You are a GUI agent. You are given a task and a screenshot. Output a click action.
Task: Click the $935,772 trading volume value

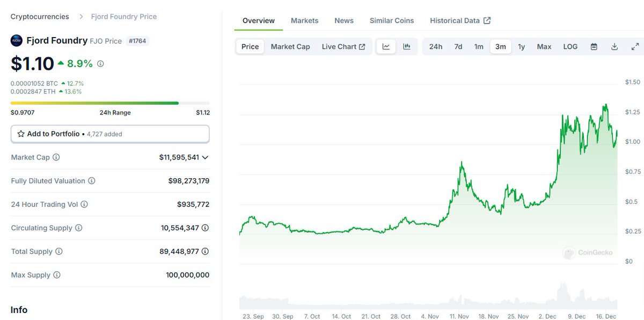(193, 205)
